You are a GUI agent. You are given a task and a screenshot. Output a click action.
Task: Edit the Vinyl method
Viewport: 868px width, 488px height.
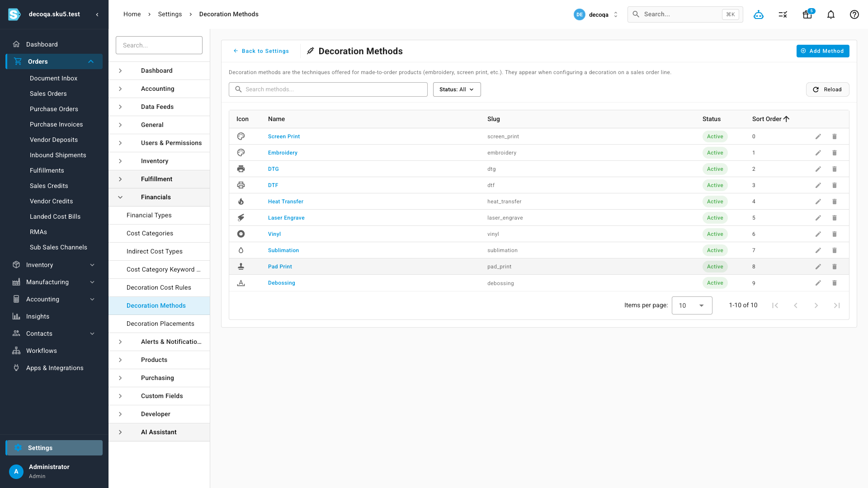click(x=818, y=234)
